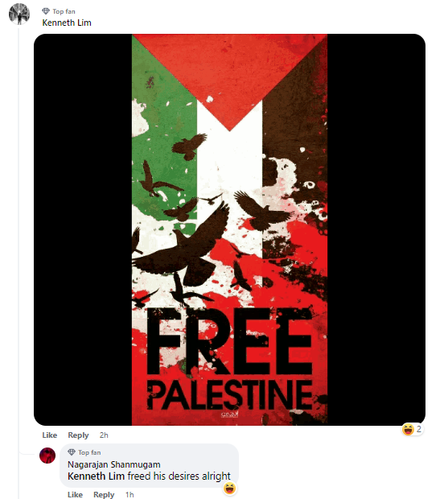Click the reply text 'freed his desires alright'

[179, 476]
